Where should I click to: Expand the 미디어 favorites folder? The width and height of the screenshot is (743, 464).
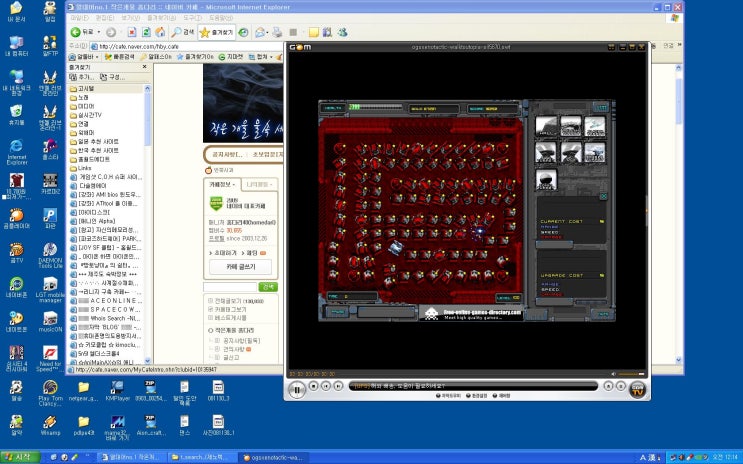pyautogui.click(x=82, y=107)
